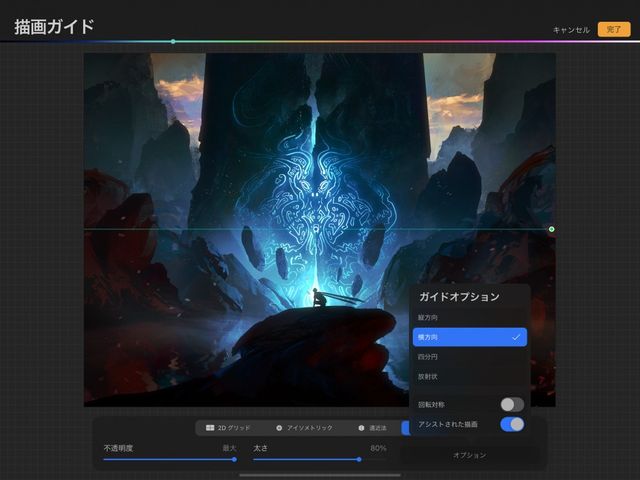Click キャンセル to cancel drawing guide

tap(571, 30)
